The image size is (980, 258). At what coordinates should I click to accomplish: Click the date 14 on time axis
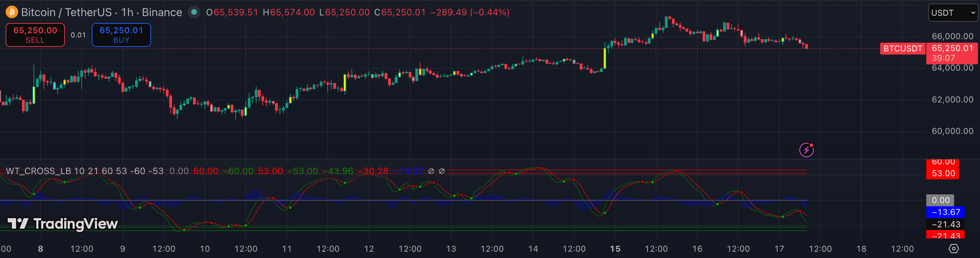pyautogui.click(x=533, y=249)
